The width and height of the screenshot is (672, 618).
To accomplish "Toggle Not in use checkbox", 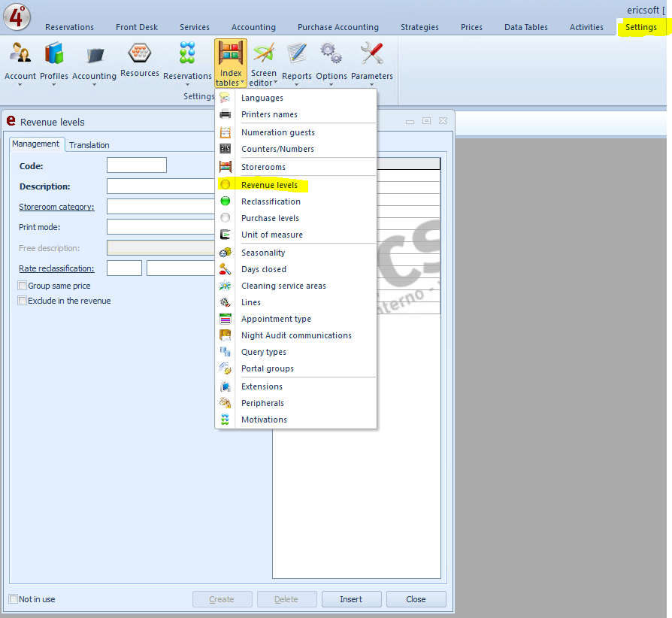I will (x=14, y=598).
